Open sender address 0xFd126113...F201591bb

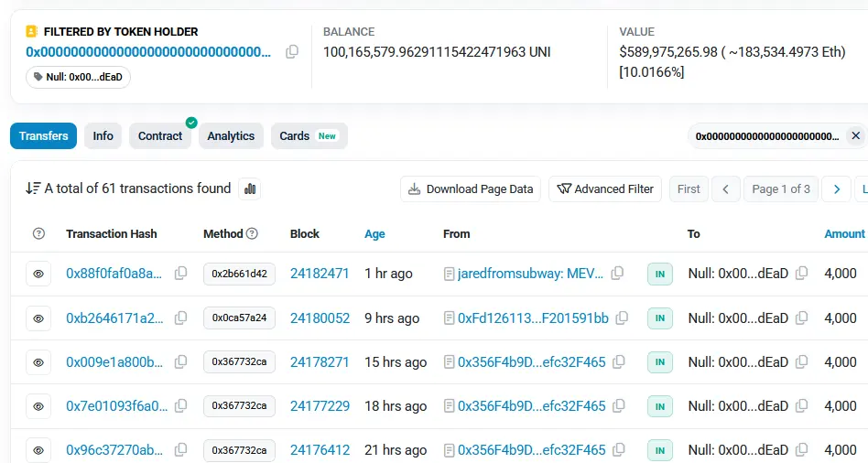click(x=533, y=318)
